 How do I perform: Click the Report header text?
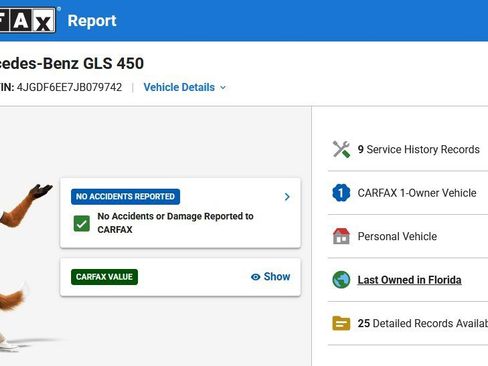pos(92,21)
